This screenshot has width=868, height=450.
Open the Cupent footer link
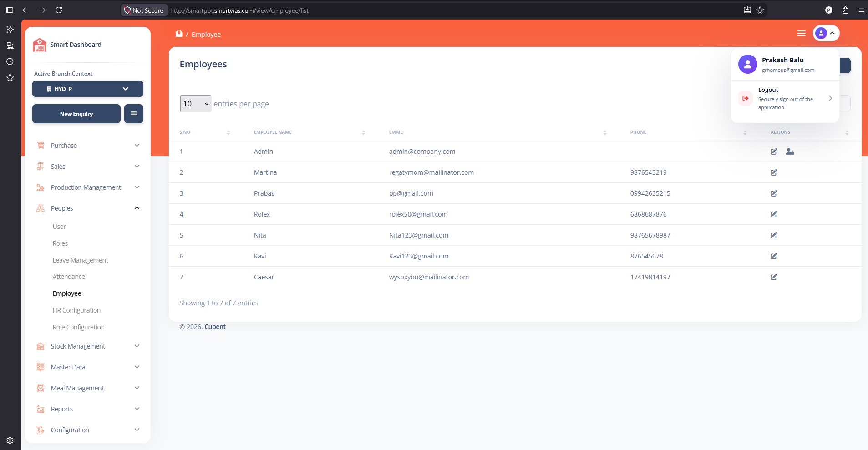(215, 327)
